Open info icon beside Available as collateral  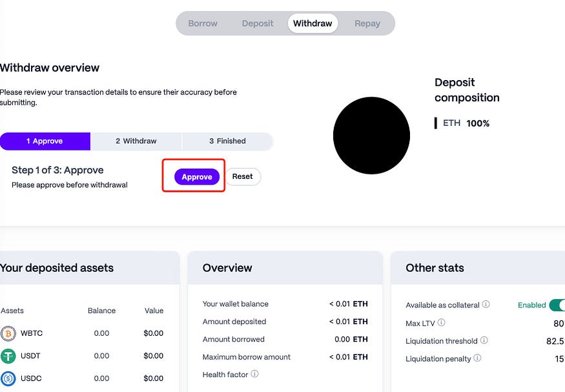point(486,304)
